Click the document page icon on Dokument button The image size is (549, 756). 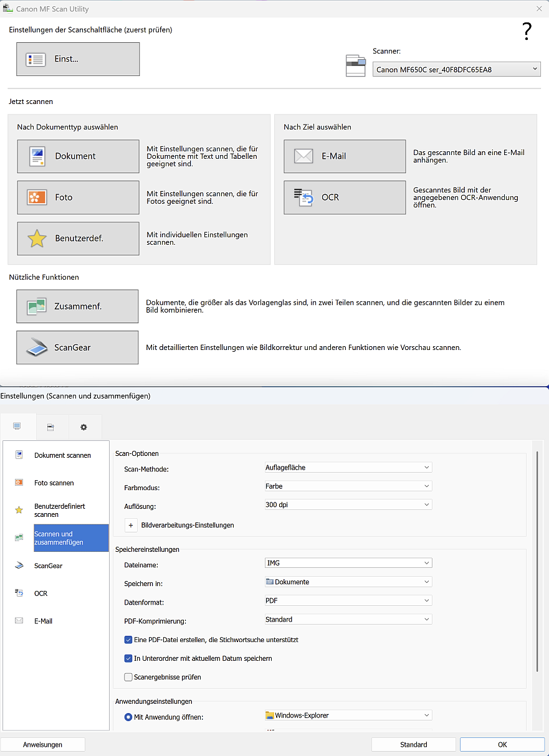(x=37, y=156)
